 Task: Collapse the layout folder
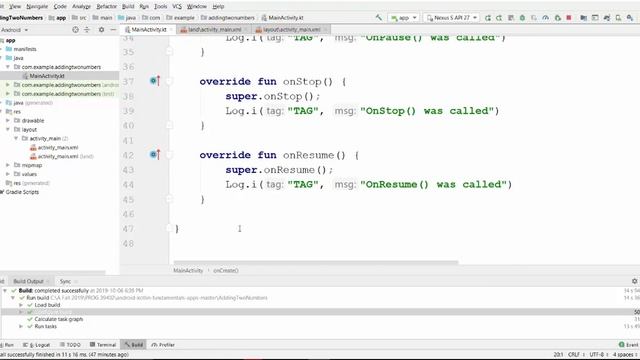click(8, 129)
